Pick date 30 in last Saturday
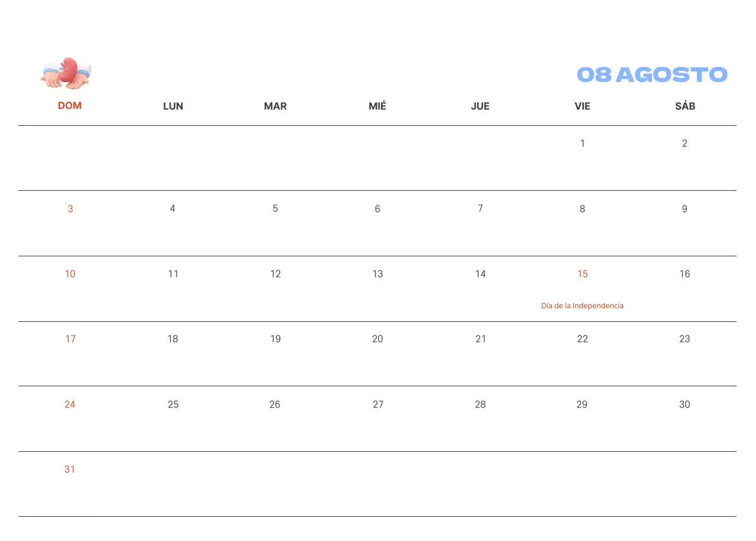 [x=685, y=405]
